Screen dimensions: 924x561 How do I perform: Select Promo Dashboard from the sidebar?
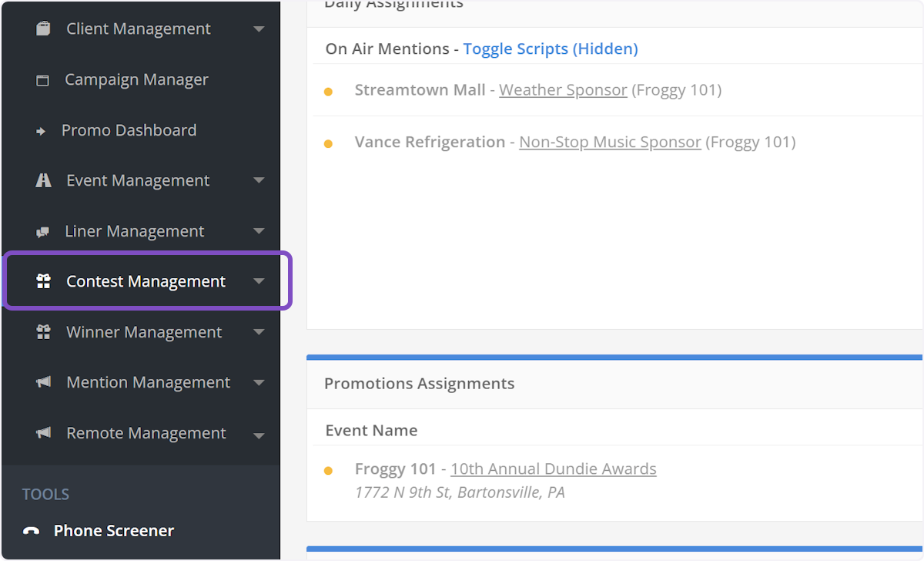coord(129,129)
